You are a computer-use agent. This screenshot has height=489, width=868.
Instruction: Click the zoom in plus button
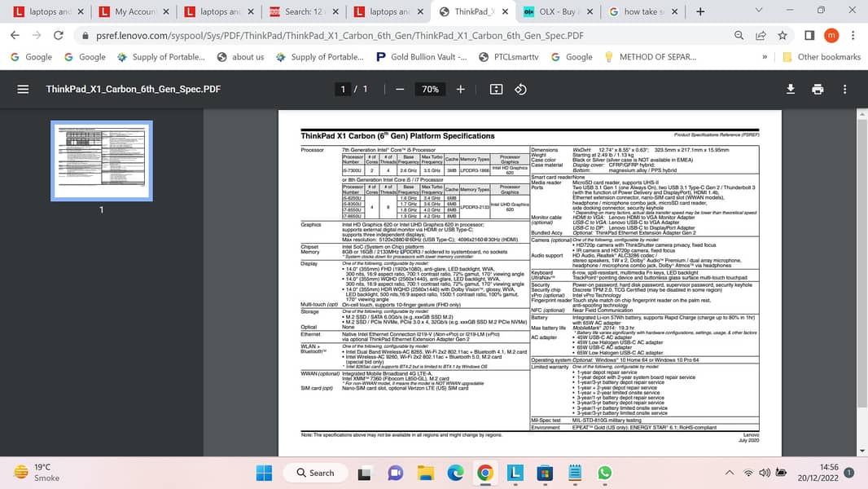point(460,89)
